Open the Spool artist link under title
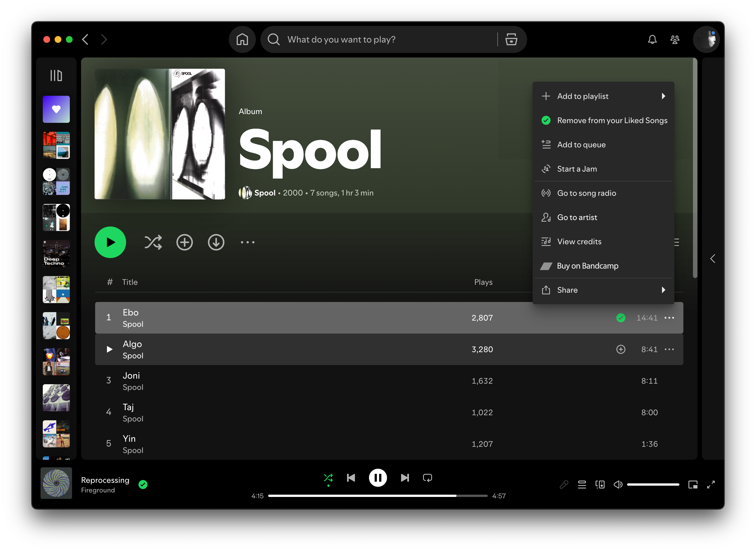This screenshot has height=551, width=756. click(265, 193)
